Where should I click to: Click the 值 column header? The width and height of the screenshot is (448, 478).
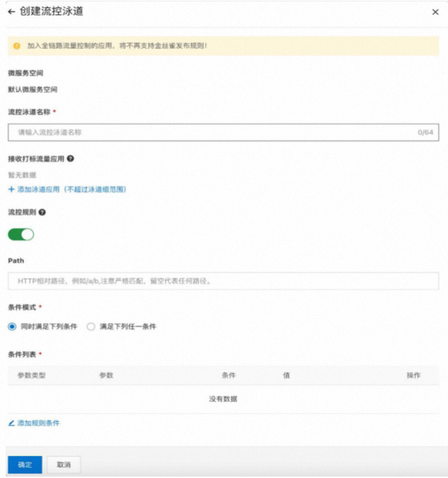(286, 375)
